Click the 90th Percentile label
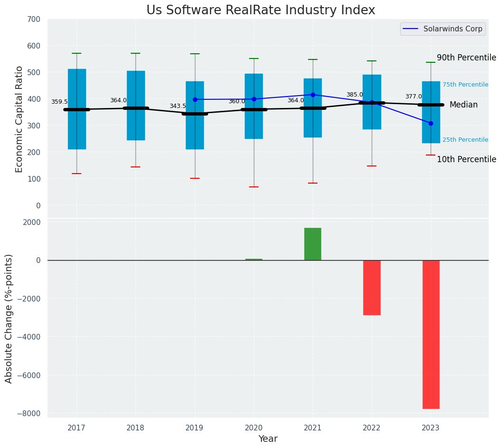501x448 pixels. 466,58
